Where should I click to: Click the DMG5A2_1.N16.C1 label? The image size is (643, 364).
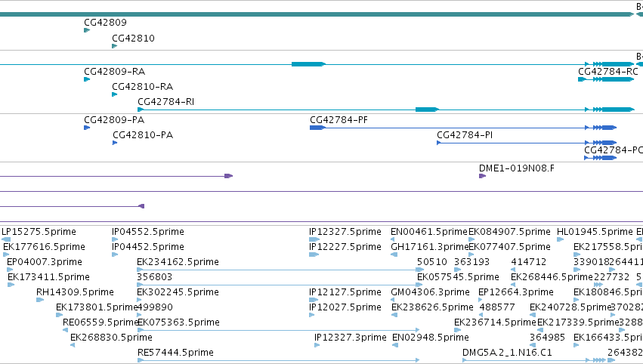[x=507, y=353]
